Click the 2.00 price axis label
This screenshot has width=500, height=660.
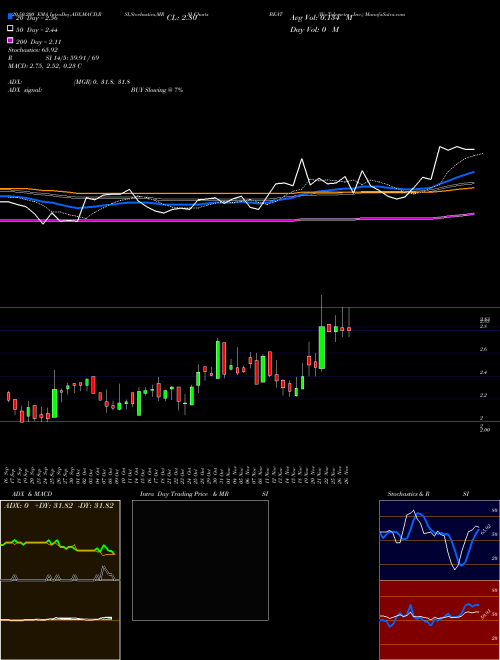(x=485, y=430)
